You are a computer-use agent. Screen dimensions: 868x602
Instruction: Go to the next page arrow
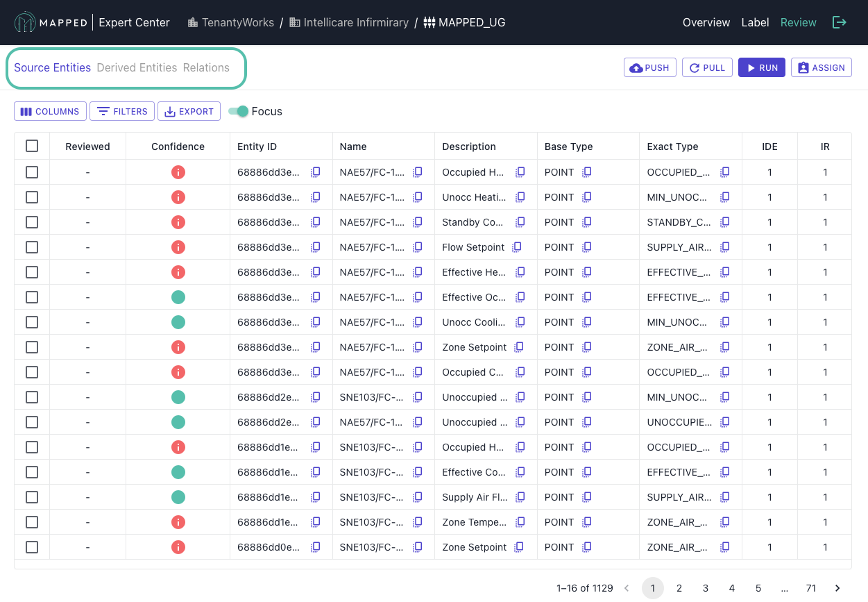pos(837,588)
